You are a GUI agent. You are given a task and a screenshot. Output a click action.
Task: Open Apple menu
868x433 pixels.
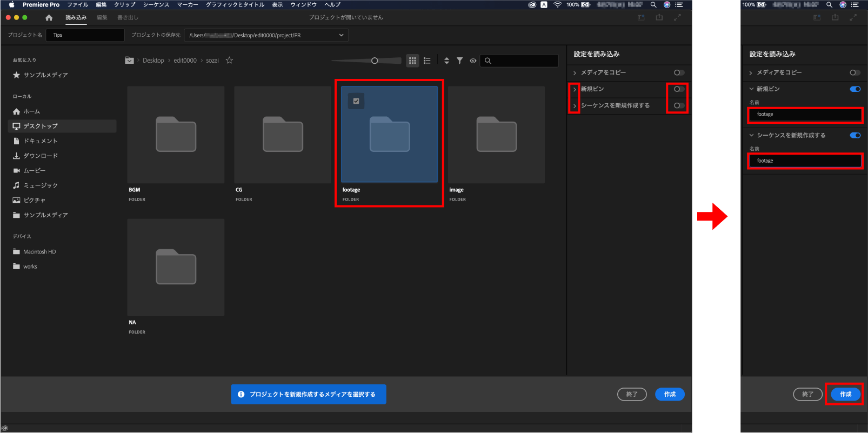point(11,4)
